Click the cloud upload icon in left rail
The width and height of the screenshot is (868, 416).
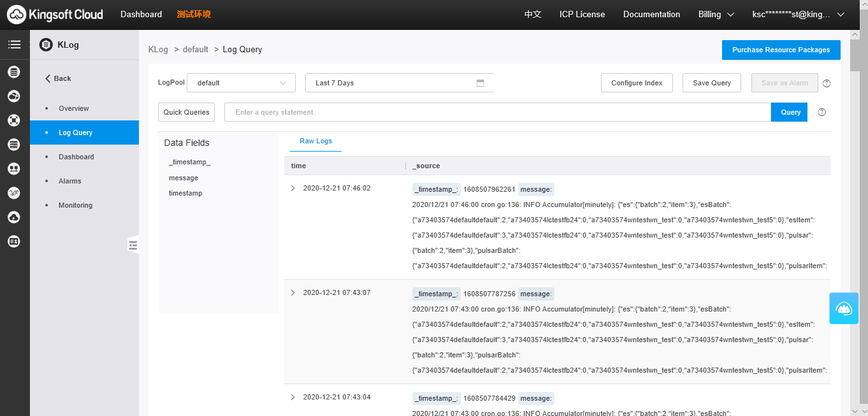click(x=14, y=217)
